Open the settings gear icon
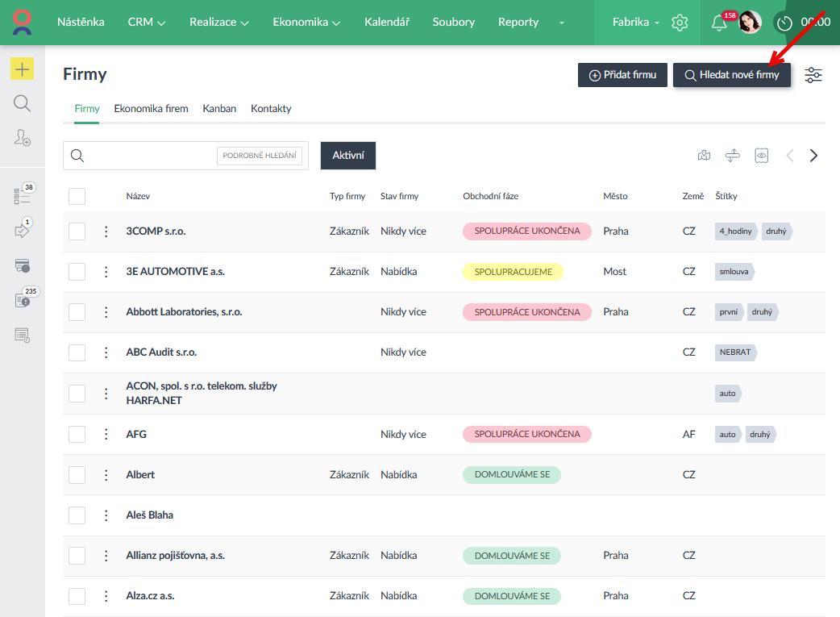Screen dimensions: 840x617 click(x=680, y=23)
